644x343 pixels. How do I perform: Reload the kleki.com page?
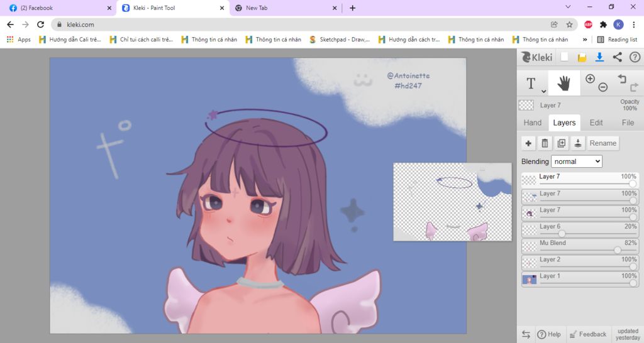tap(40, 24)
